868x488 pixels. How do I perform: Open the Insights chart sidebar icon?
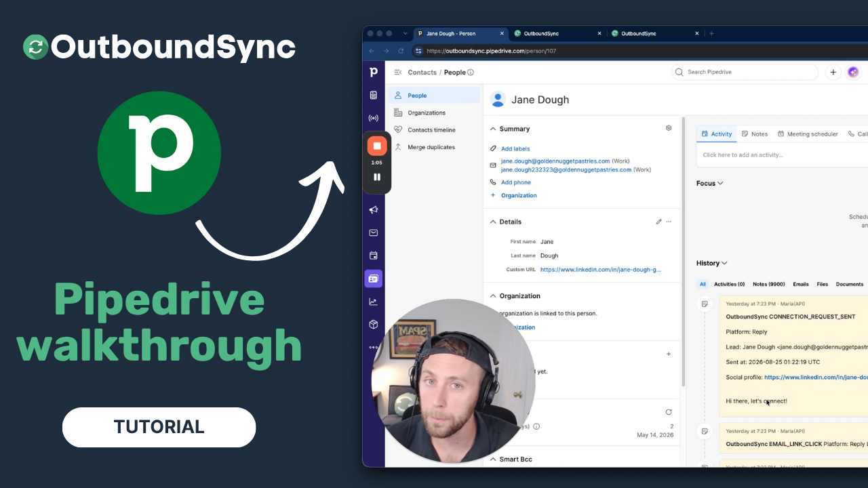373,302
